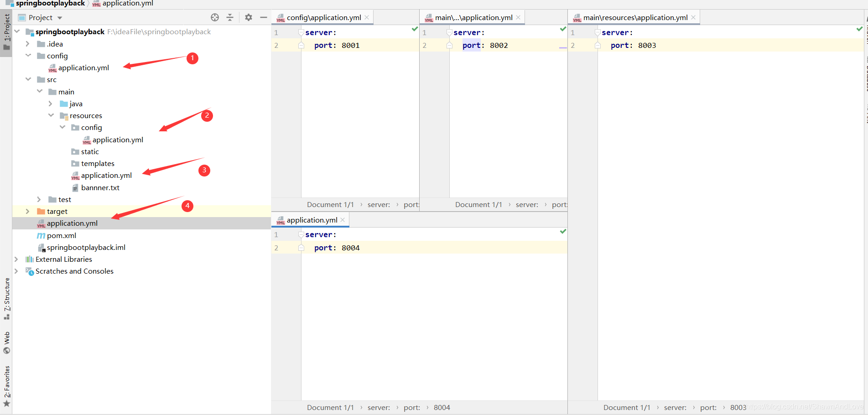Expand the target folder
Image resolution: width=868 pixels, height=415 pixels.
click(28, 211)
